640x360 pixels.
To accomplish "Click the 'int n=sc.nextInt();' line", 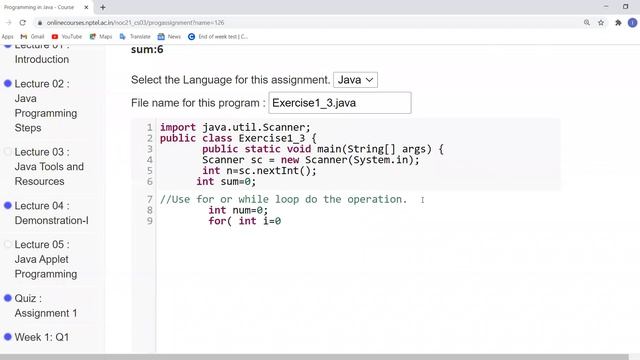I will click(259, 171).
